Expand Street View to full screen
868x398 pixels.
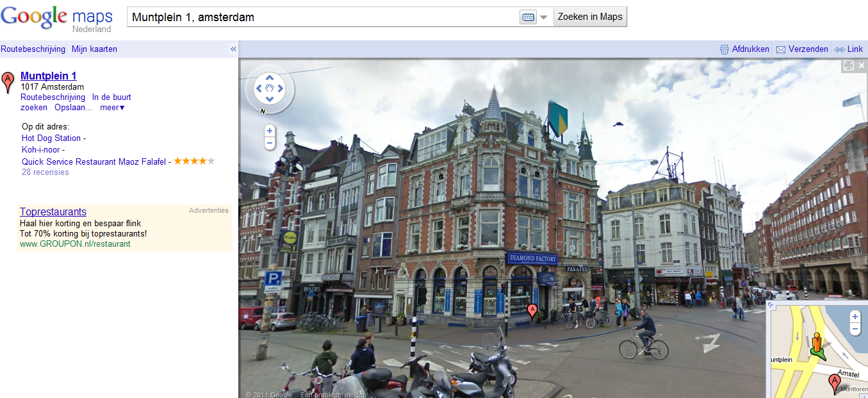click(x=849, y=65)
